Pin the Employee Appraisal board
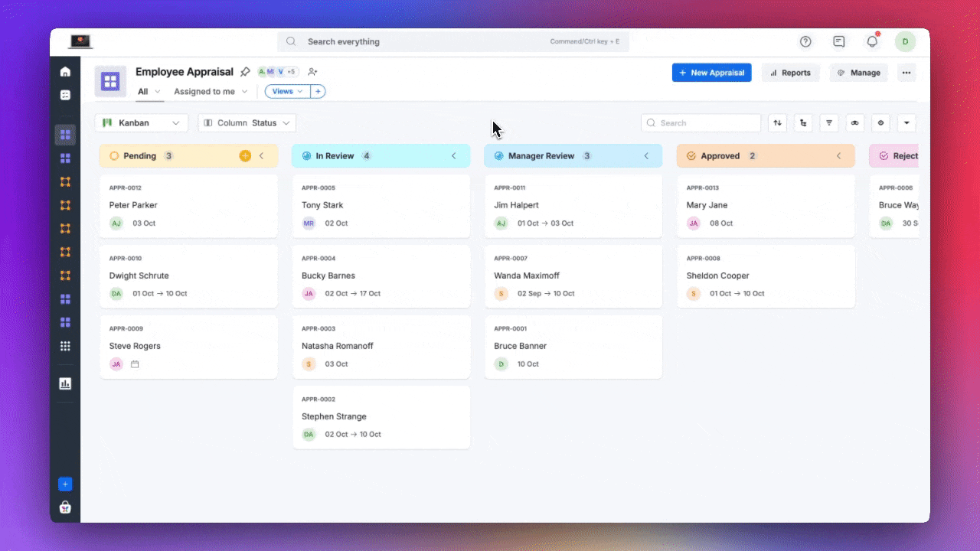The height and width of the screenshot is (551, 980). 245,72
